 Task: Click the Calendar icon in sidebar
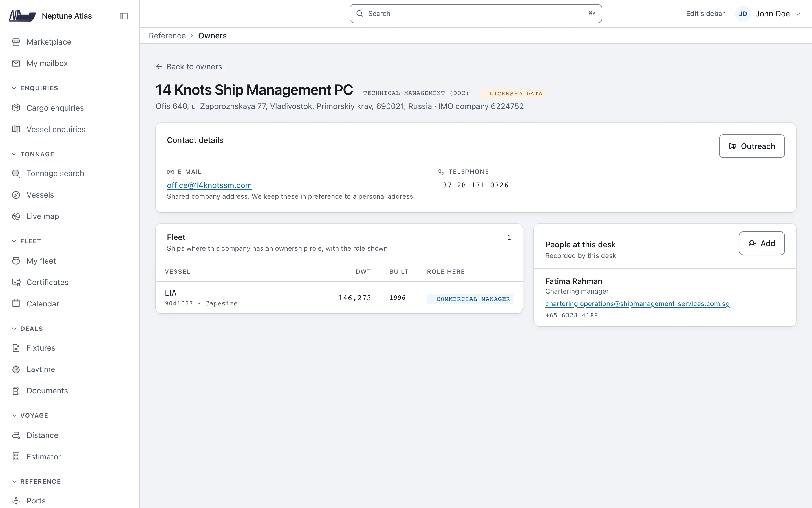(x=16, y=304)
